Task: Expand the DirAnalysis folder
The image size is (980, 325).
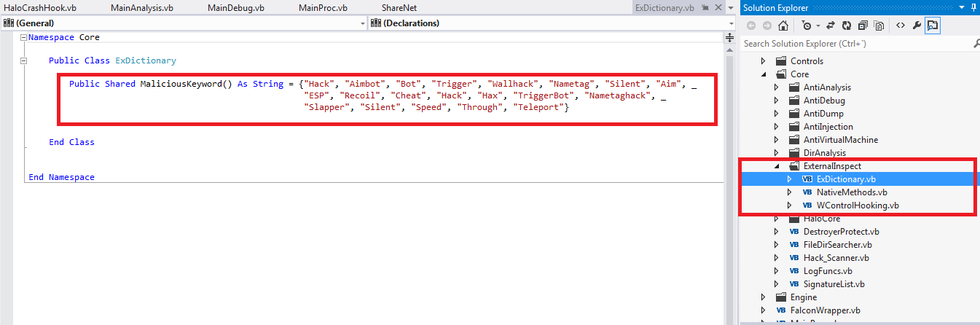Action: (x=777, y=153)
